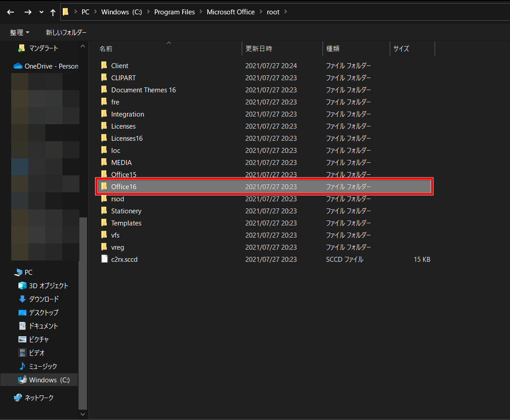Select the MEDIA folder icon
Viewport: 510px width, 420px height.
click(x=104, y=162)
